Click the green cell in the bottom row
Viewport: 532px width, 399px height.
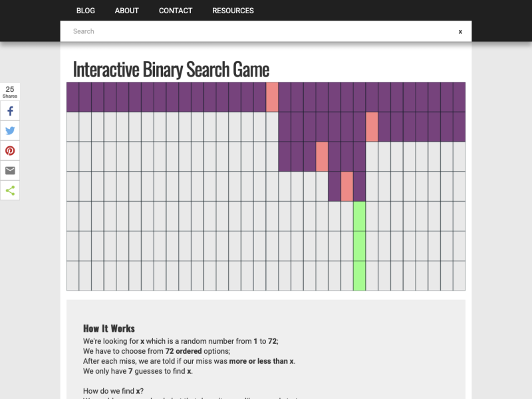(359, 276)
